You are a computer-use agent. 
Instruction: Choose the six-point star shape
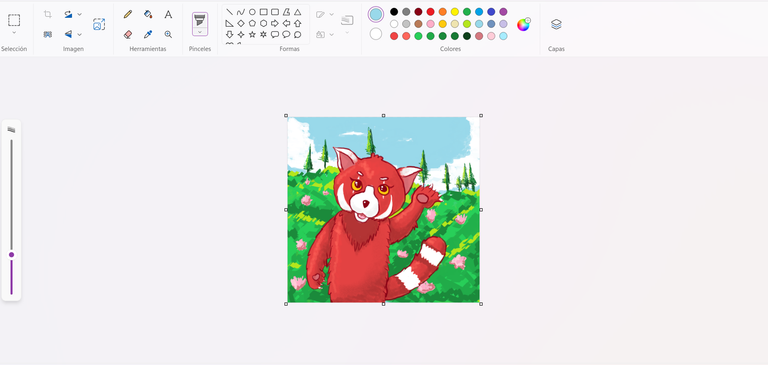click(x=264, y=34)
